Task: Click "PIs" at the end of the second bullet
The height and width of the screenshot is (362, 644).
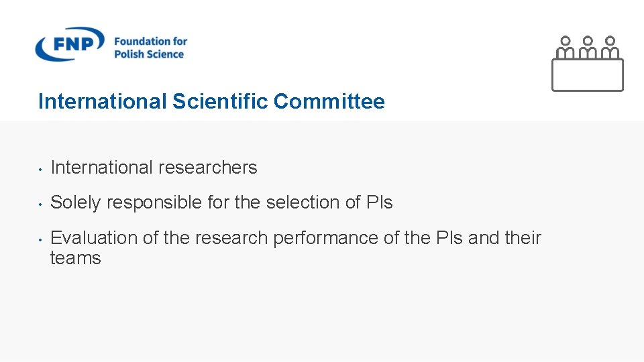Action: click(380, 202)
